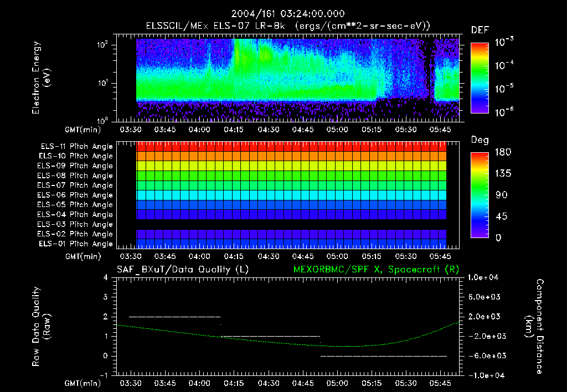Click the 0 tick on the Deg colorbar
This screenshot has width=567, height=392.
pyautogui.click(x=499, y=238)
